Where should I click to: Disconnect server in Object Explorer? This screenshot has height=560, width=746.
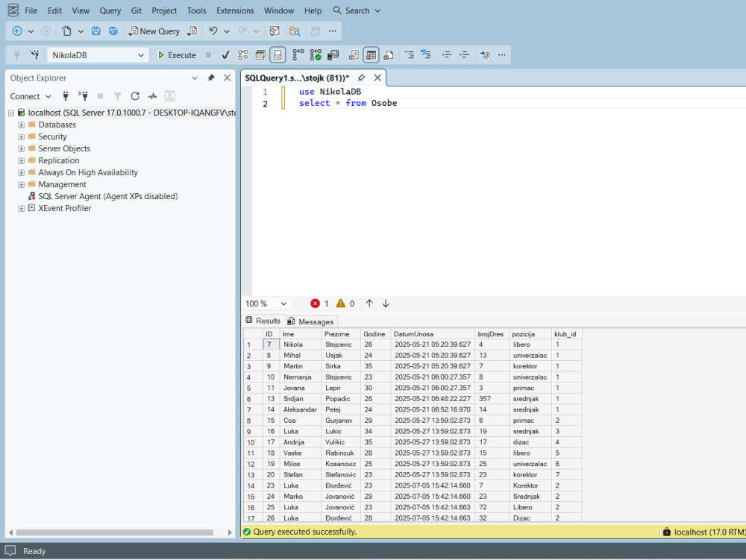tap(83, 96)
